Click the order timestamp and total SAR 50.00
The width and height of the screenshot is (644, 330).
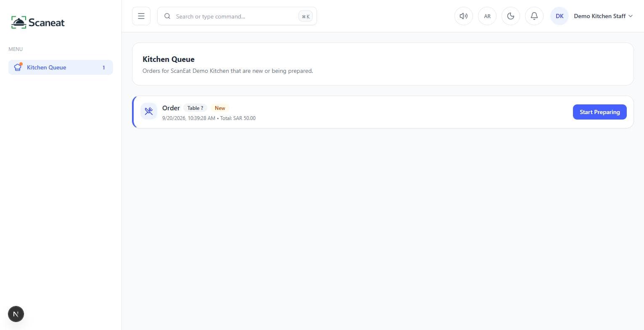(x=209, y=118)
